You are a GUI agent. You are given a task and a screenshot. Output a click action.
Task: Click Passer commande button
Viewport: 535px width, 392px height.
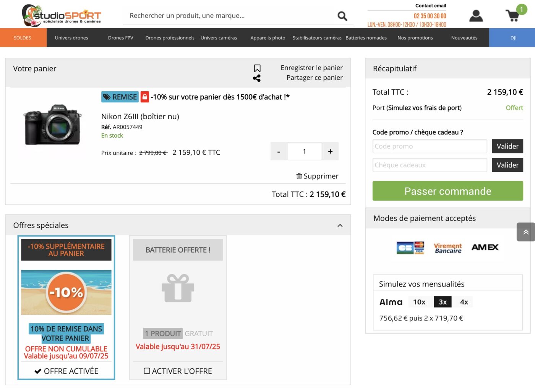(x=448, y=191)
